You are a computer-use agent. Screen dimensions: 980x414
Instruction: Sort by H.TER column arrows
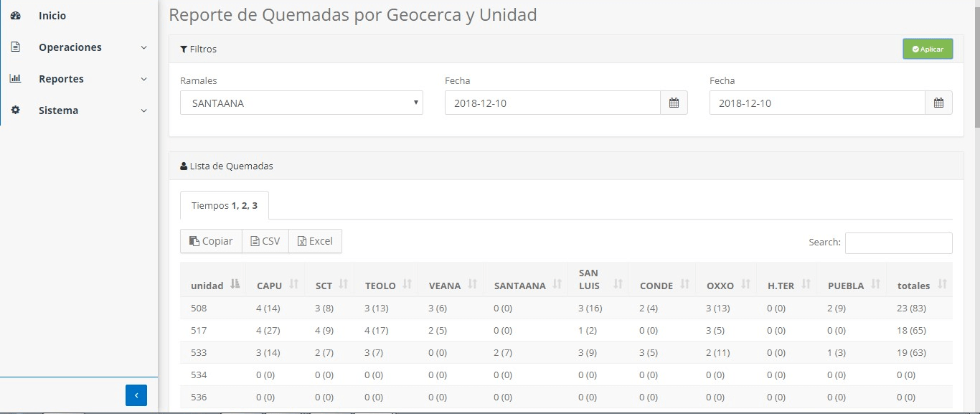(x=806, y=285)
